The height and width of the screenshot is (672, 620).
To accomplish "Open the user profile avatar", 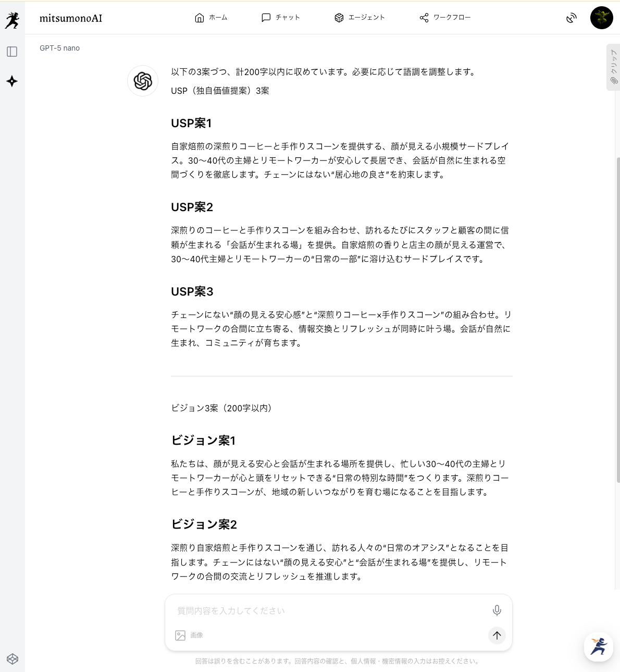I will point(602,18).
